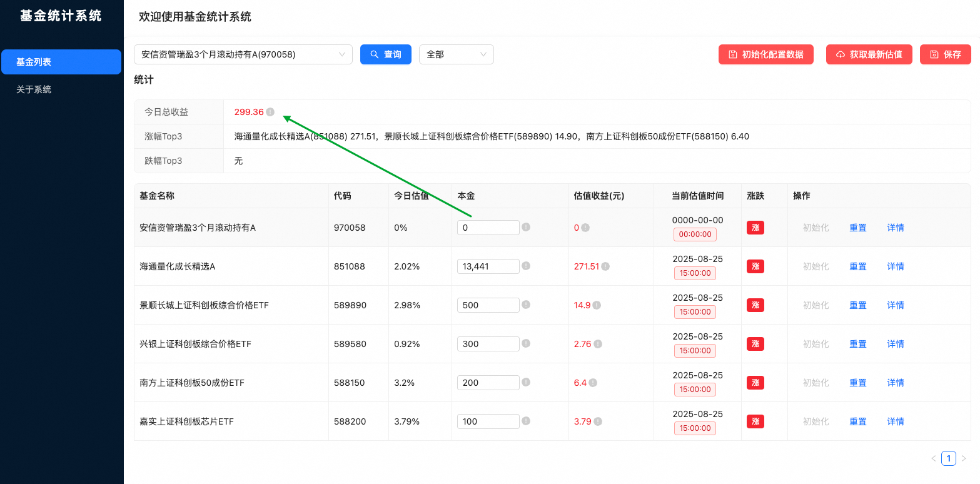This screenshot has height=484, width=980.
Task: Click 00:00:00 time tag in first row
Action: (x=695, y=234)
